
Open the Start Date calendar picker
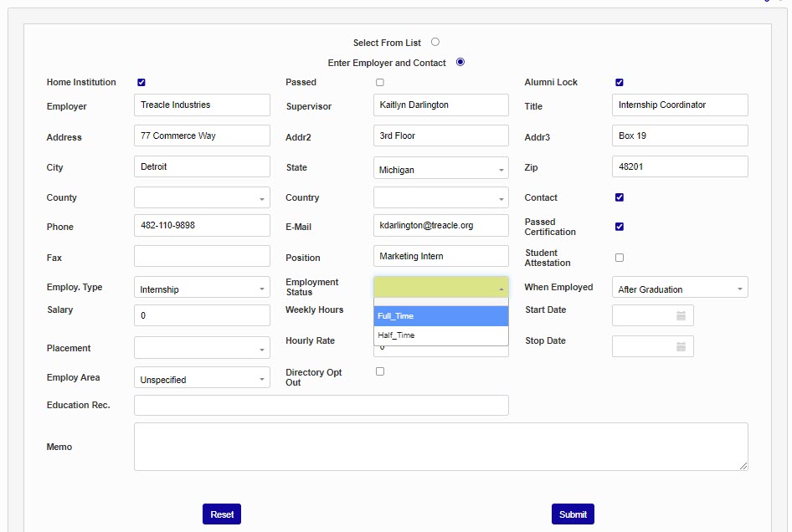[x=681, y=315]
